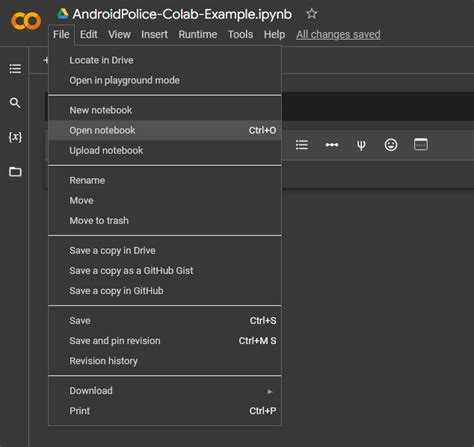
Task: Insert horizontal rule toolbar icon
Action: coord(332,145)
